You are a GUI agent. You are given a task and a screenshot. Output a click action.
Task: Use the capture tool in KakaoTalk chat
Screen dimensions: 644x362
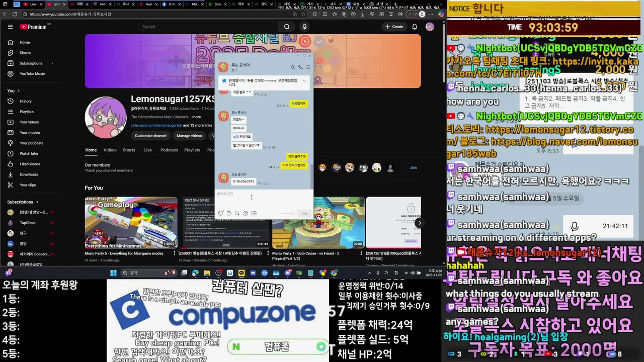(237, 213)
